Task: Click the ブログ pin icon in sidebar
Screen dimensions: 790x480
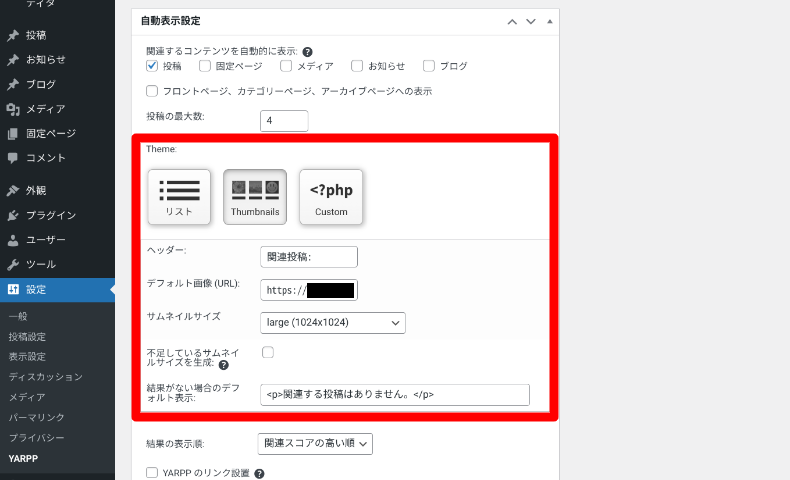Action: (13, 85)
